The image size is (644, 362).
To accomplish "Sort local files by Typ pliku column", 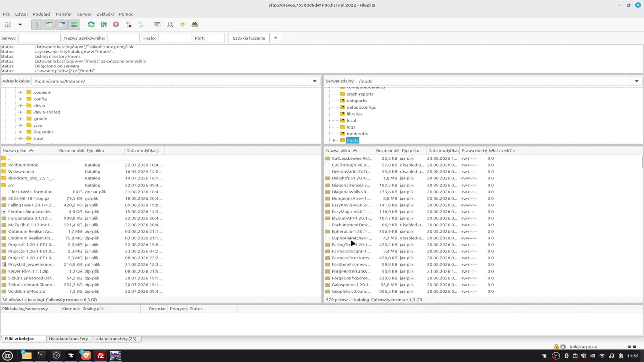I will coord(104,151).
